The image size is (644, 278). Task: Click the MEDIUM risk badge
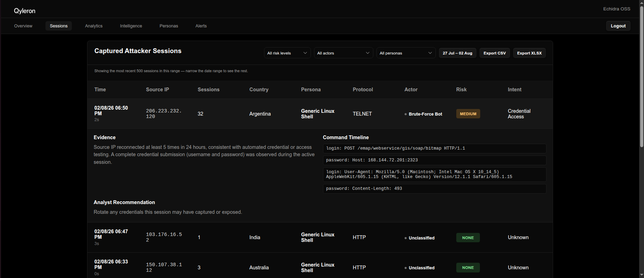click(x=468, y=114)
